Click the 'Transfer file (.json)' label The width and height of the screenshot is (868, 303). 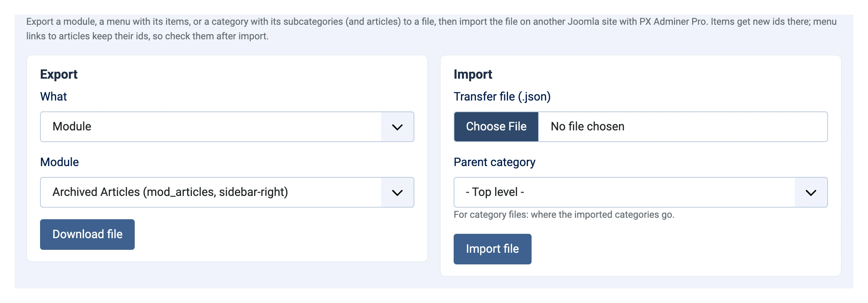(x=502, y=97)
